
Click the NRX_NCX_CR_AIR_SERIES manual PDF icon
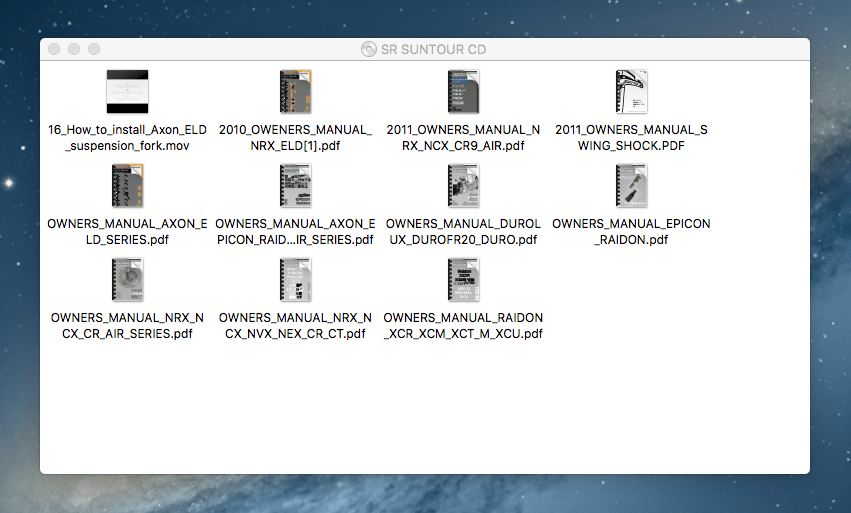pyautogui.click(x=127, y=280)
